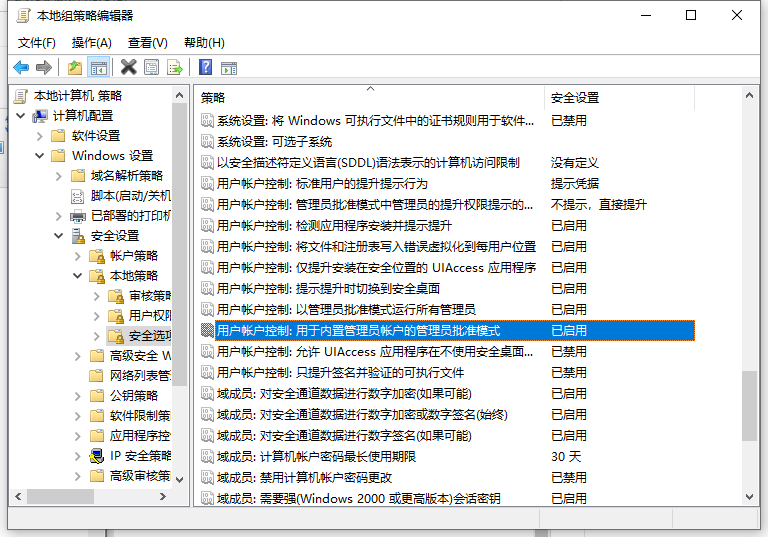Click the Show/Hide action pane icon
Image resolution: width=768 pixels, height=537 pixels.
229,68
